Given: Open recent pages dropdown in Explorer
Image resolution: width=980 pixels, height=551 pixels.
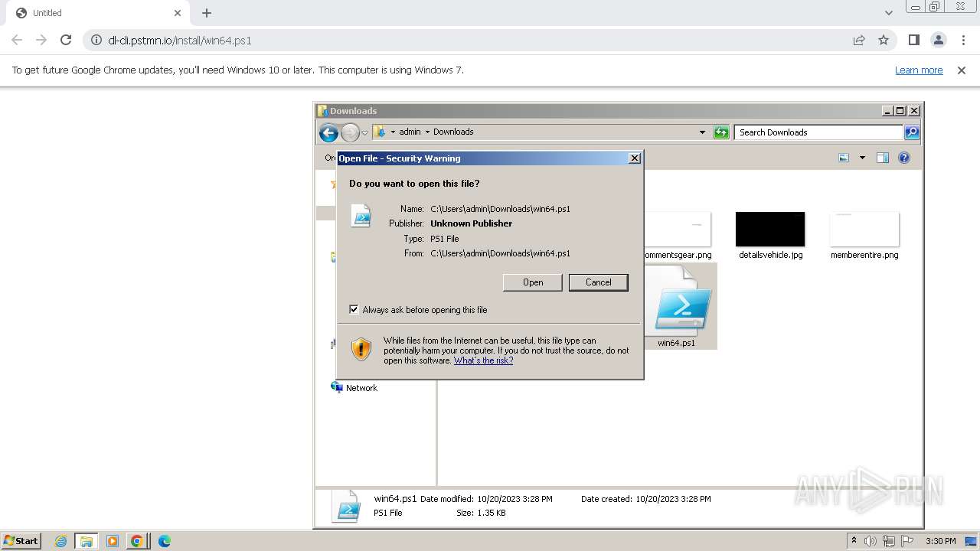Looking at the screenshot, I should 364,132.
